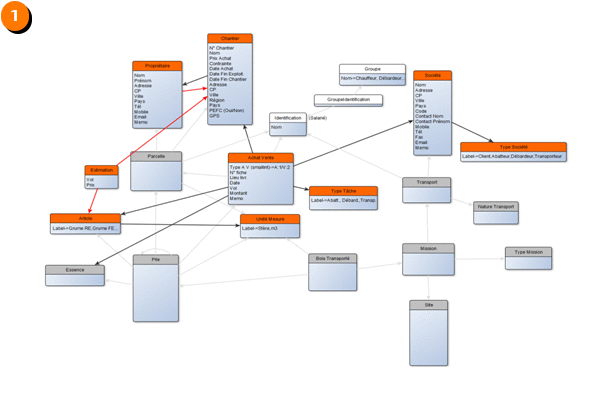
Task: Click the Parcelle entity header
Action: (x=155, y=157)
